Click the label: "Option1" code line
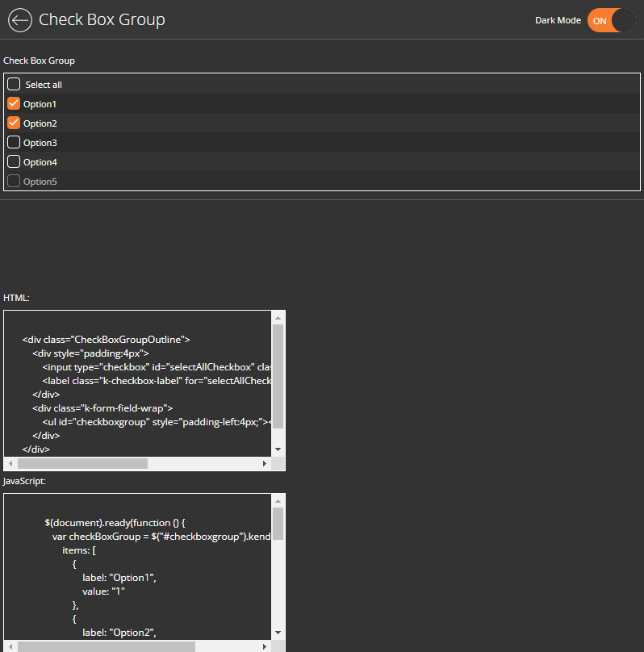 [x=119, y=578]
